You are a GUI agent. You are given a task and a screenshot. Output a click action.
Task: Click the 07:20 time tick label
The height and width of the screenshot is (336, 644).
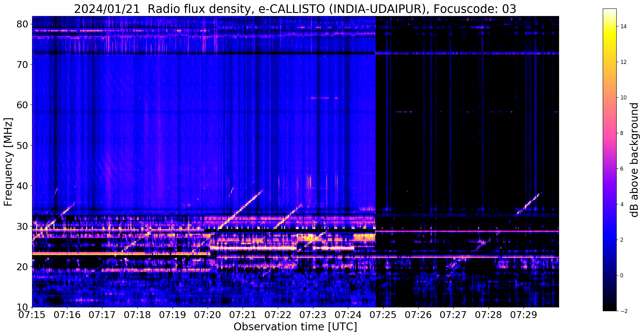pos(208,315)
